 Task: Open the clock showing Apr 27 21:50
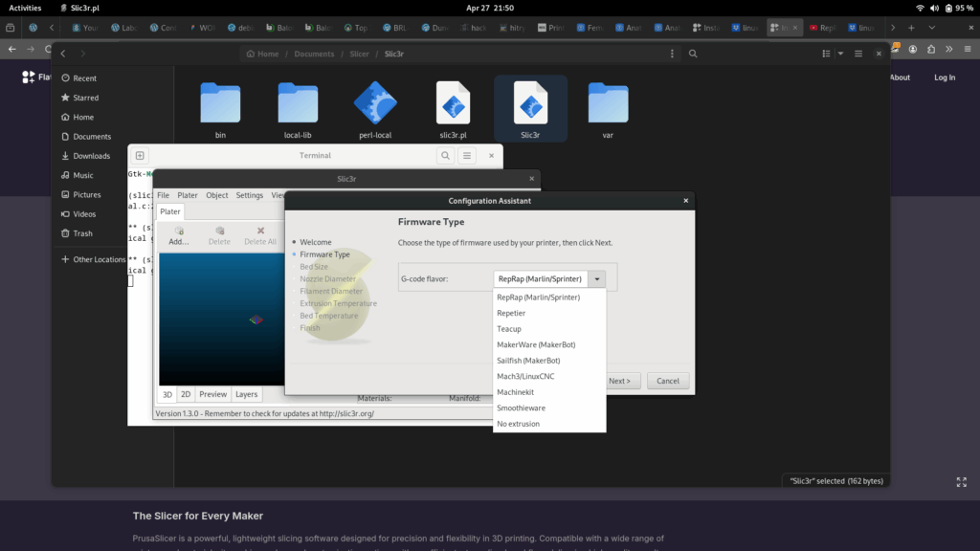(490, 8)
